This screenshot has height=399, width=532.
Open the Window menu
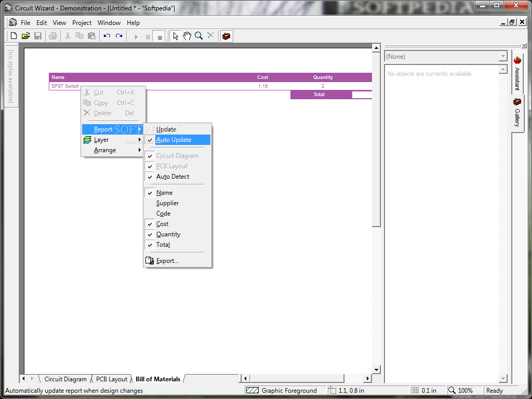[x=109, y=23]
